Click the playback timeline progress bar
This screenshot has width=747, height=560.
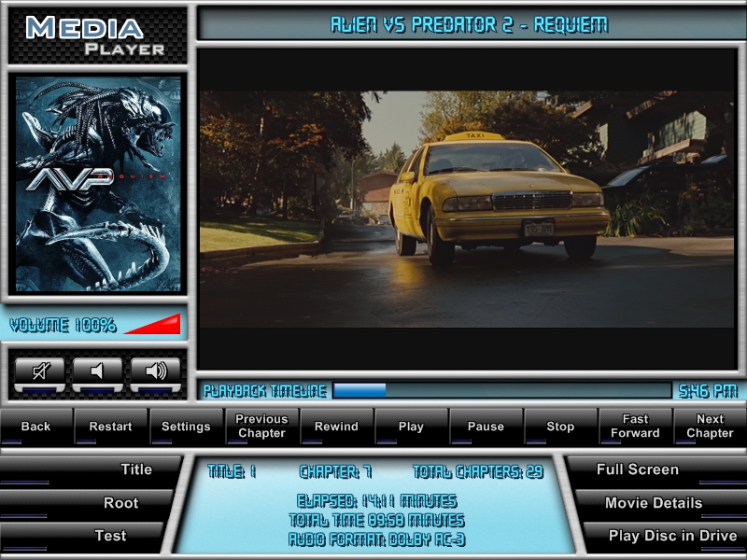click(x=502, y=390)
